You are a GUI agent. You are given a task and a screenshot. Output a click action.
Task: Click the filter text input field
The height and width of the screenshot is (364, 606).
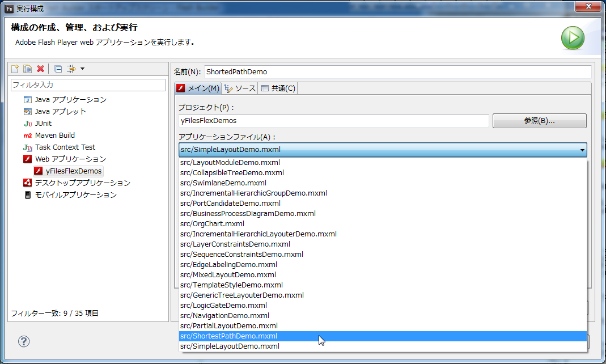[x=88, y=84]
